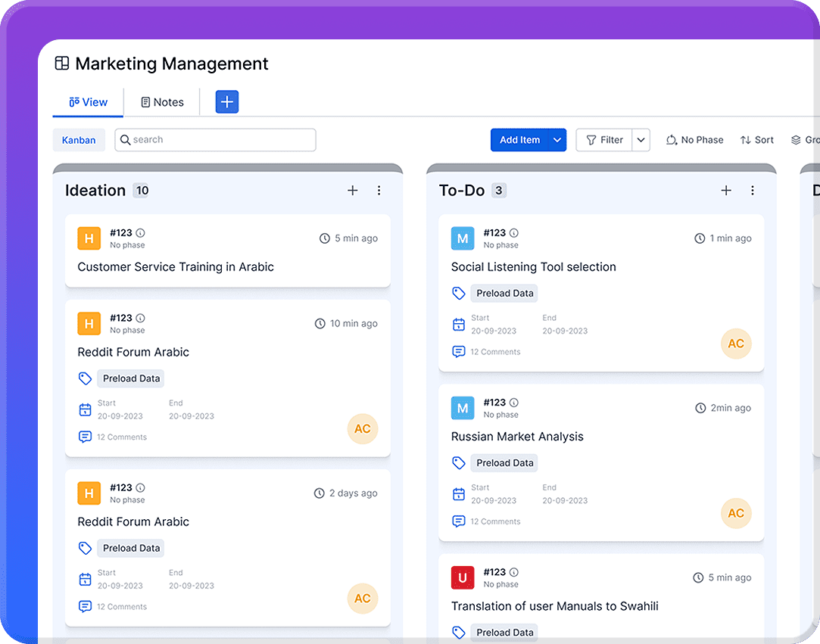Click the Filter button

604,139
